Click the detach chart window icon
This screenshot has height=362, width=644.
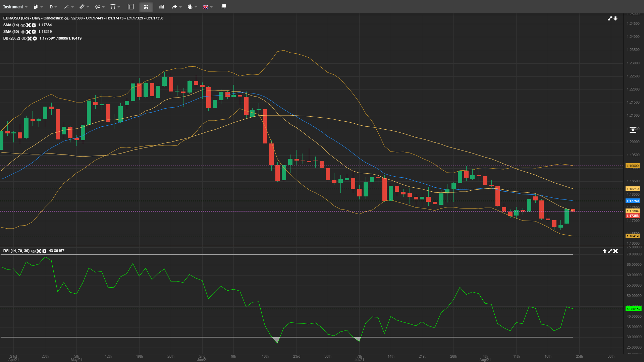click(223, 7)
